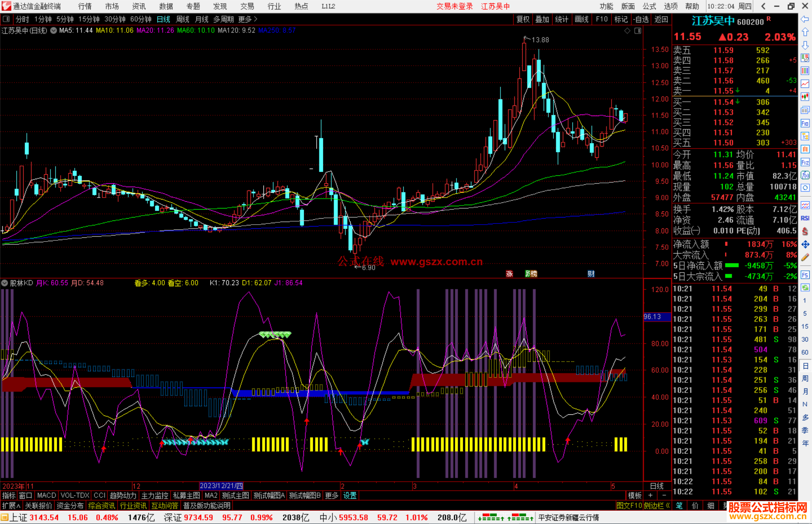Click the 2023/12/21 date marker on timeline
812x524 pixels.
point(221,486)
